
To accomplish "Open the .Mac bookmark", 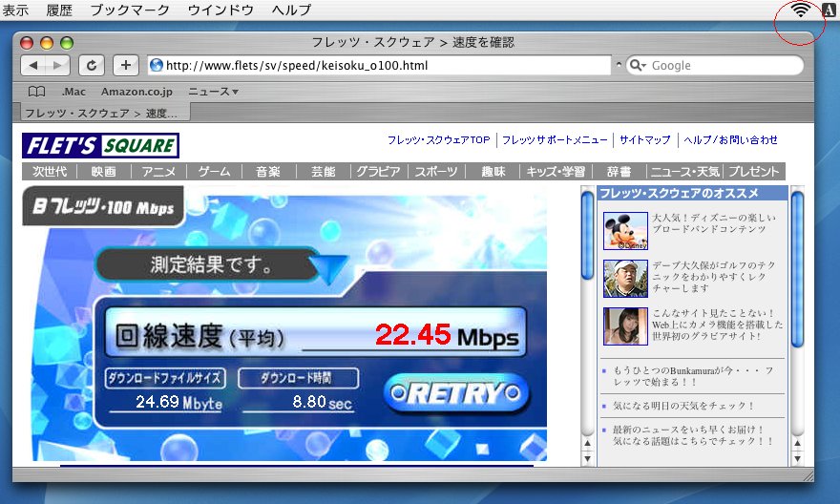I will [73, 92].
